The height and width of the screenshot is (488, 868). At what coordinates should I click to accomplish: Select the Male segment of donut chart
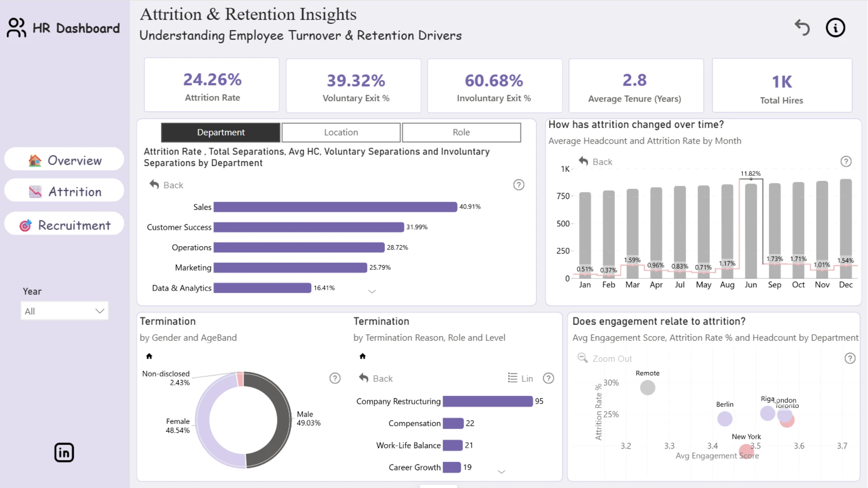click(284, 420)
